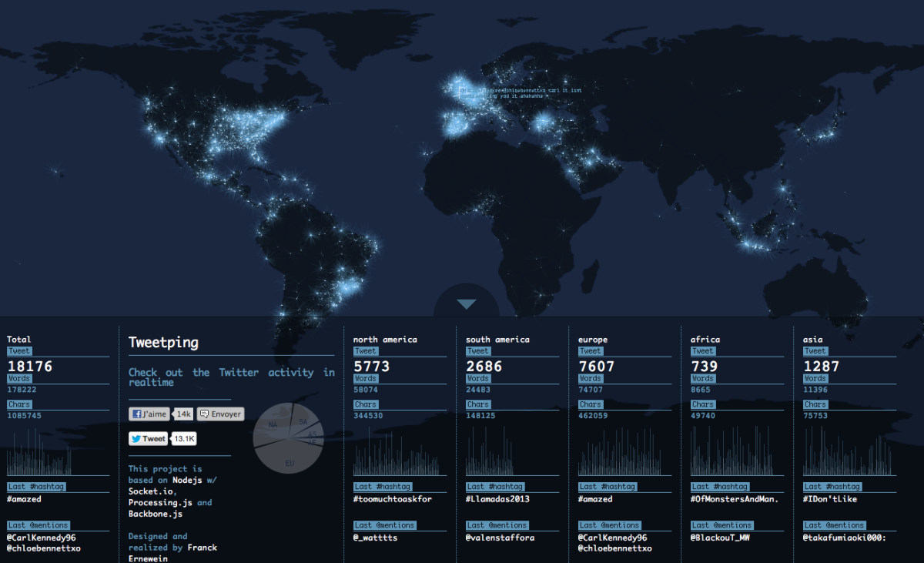Click the Socket.io project link
This screenshot has width=924, height=563.
click(x=150, y=491)
